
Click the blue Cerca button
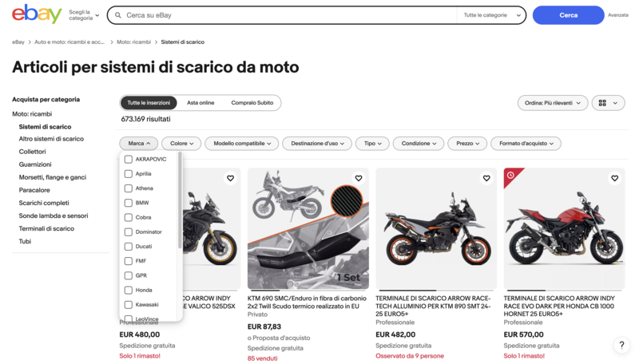(568, 15)
